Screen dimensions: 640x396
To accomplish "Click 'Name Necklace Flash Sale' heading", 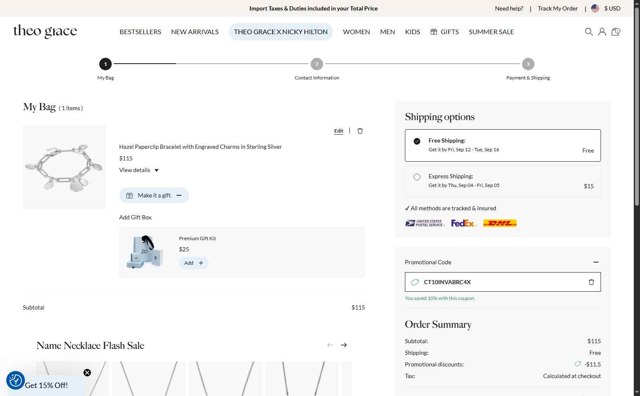I will coord(90,345).
